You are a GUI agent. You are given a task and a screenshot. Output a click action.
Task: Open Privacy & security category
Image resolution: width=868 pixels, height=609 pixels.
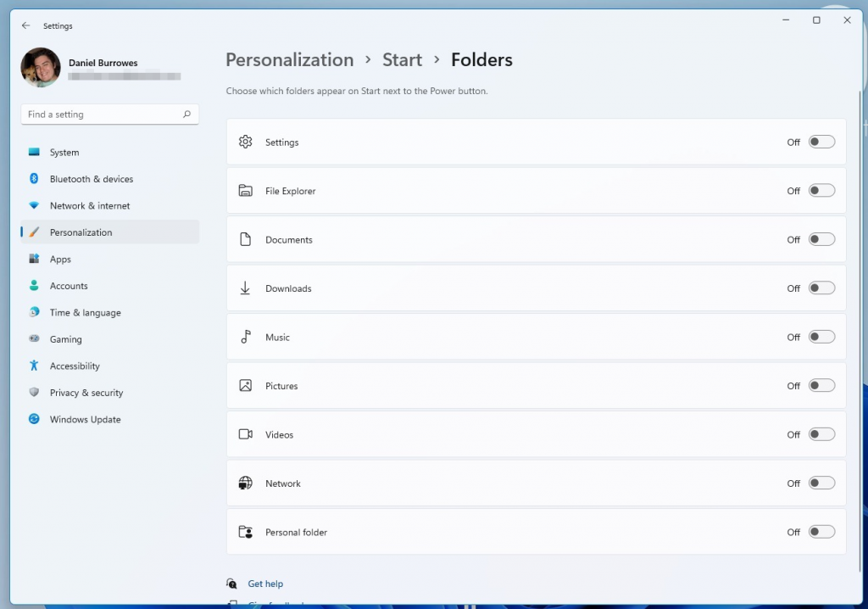(109, 393)
